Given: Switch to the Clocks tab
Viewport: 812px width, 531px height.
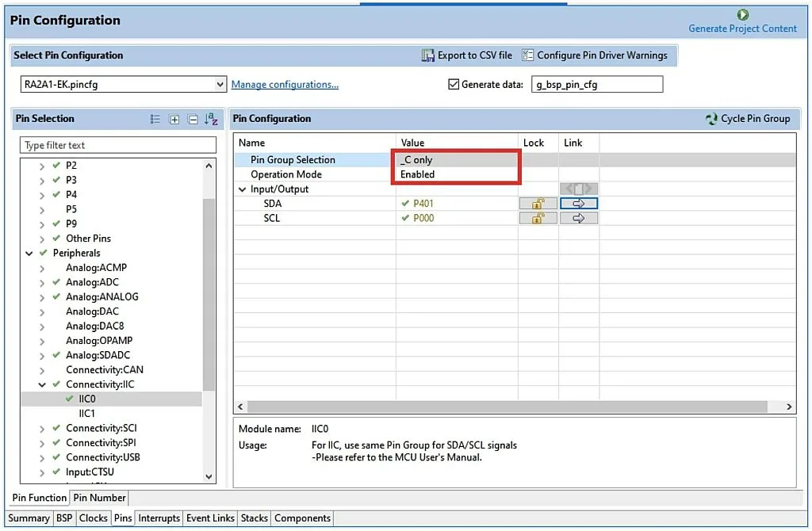Looking at the screenshot, I should pos(93,518).
